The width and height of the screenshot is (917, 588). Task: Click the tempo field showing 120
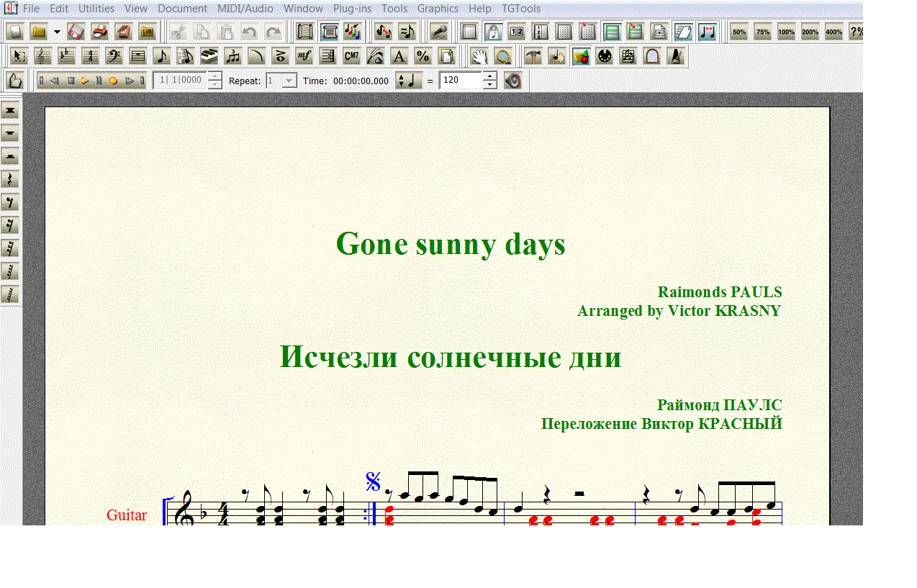pos(461,80)
